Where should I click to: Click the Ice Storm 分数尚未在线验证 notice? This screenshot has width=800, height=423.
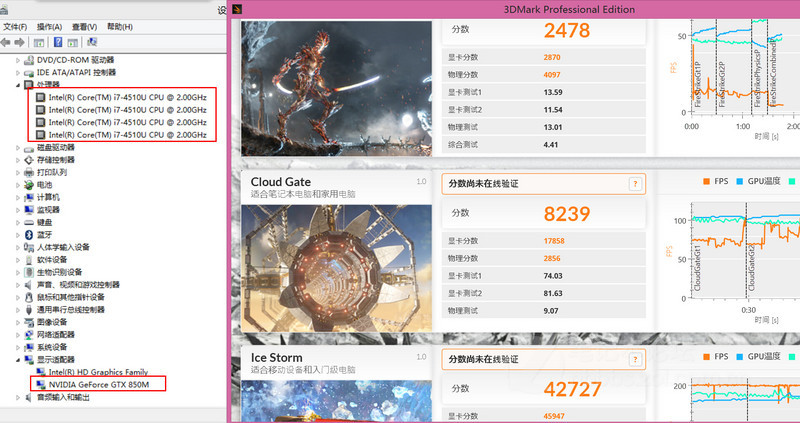[x=543, y=359]
